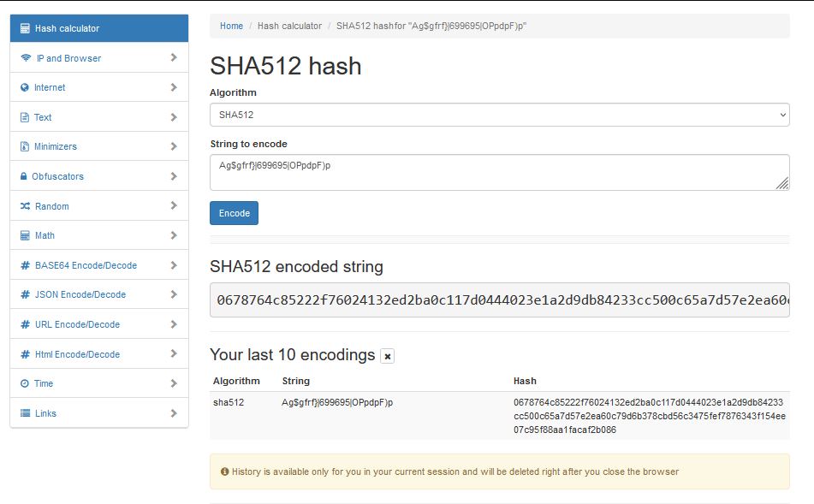Viewport: 814px width, 504px height.
Task: Expand the Internet menu chevron
Action: pos(174,87)
